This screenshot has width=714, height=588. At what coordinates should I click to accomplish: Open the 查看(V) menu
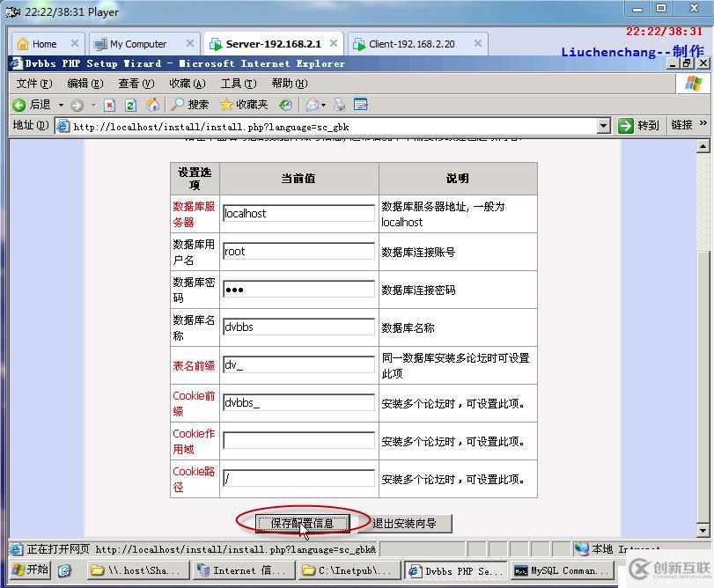(x=136, y=84)
